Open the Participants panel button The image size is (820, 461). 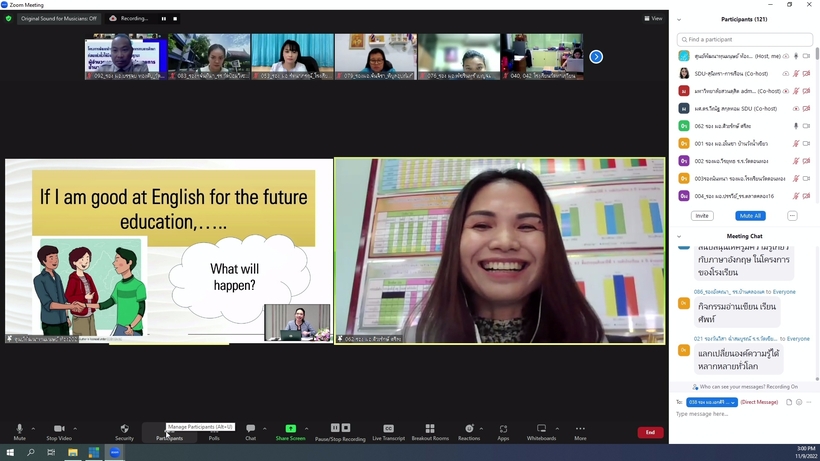(169, 432)
